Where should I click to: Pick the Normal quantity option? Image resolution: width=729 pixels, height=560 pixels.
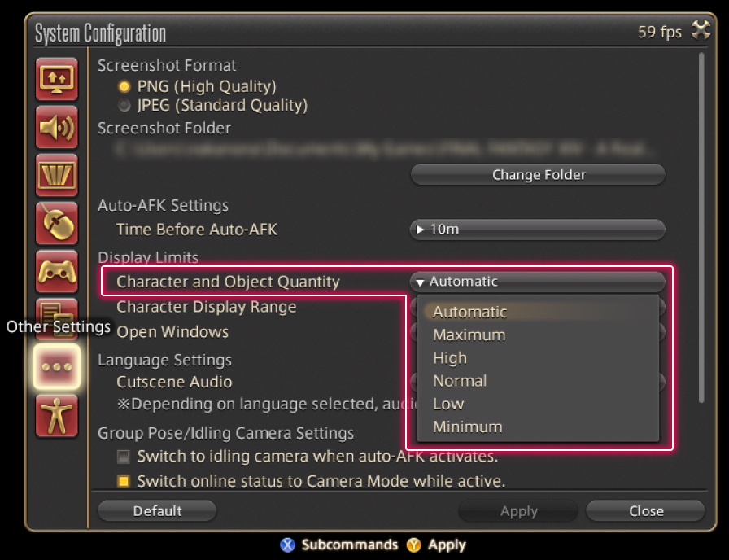point(460,381)
